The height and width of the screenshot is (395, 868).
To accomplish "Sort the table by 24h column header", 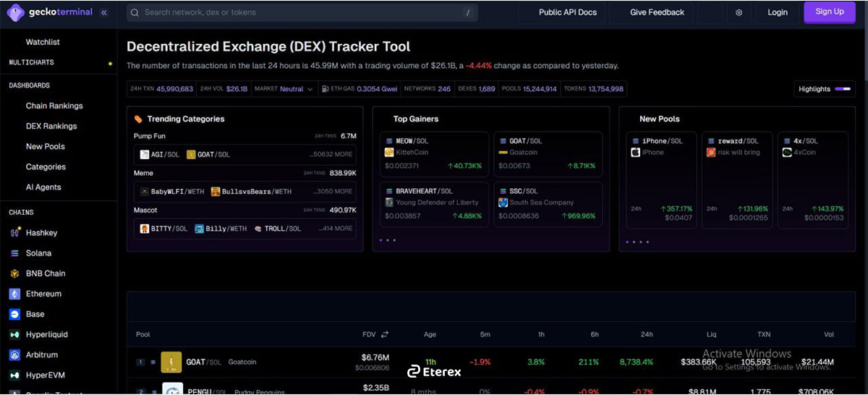I will pyautogui.click(x=647, y=334).
